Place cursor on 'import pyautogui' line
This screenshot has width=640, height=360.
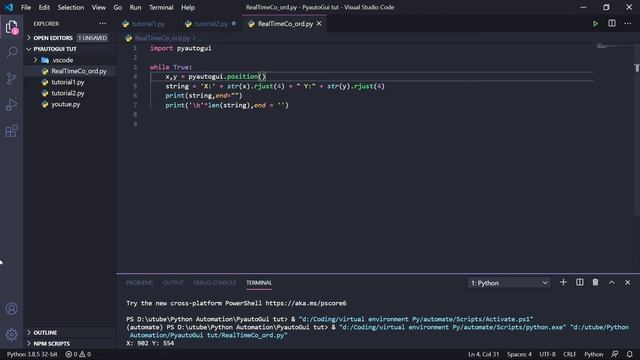(180, 48)
